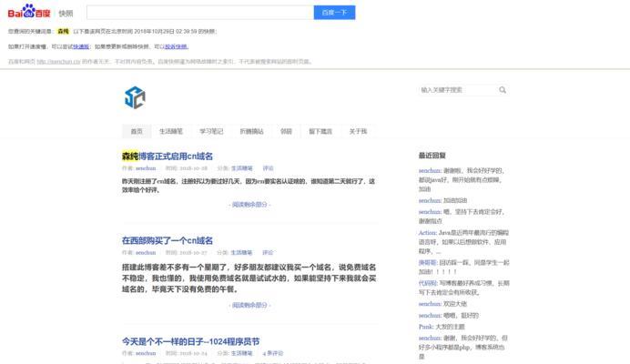Open post 今天是个不一样的日子--1024程序员节
630x364 pixels.
pyautogui.click(x=191, y=341)
